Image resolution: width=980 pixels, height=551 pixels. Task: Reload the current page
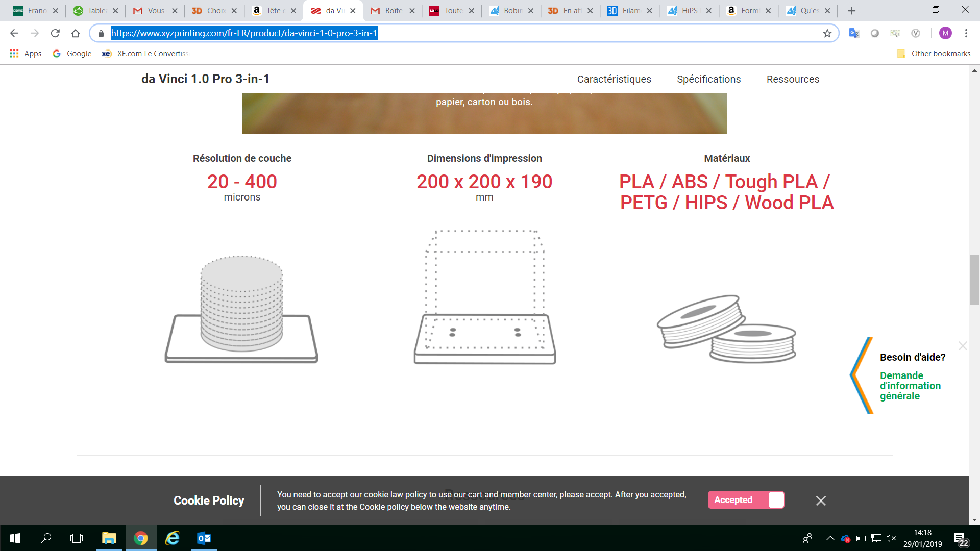pos(55,33)
